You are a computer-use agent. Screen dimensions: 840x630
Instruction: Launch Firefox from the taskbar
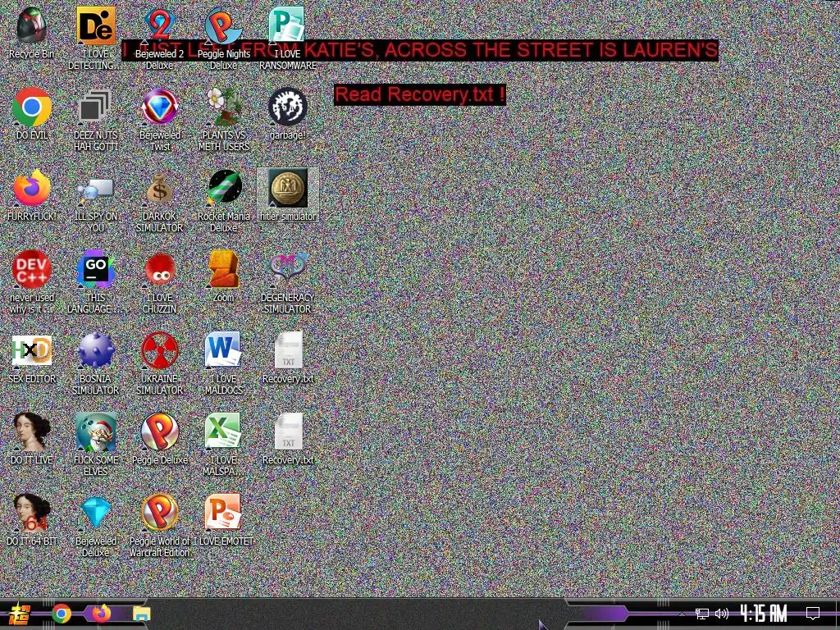[x=102, y=613]
